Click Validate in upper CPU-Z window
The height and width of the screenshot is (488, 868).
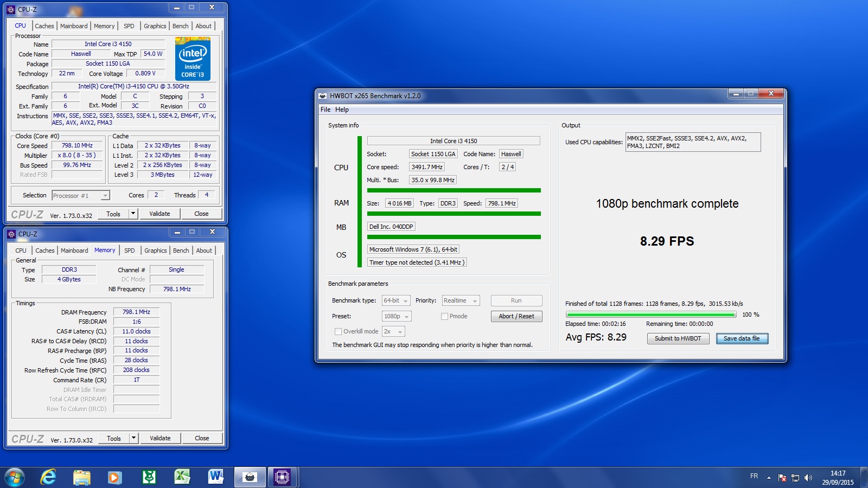tap(159, 214)
